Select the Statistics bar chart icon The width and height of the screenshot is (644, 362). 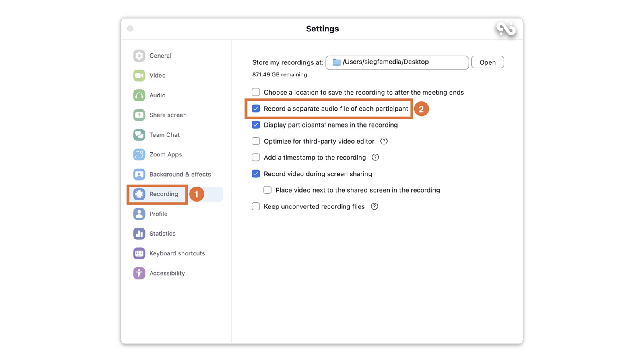139,234
